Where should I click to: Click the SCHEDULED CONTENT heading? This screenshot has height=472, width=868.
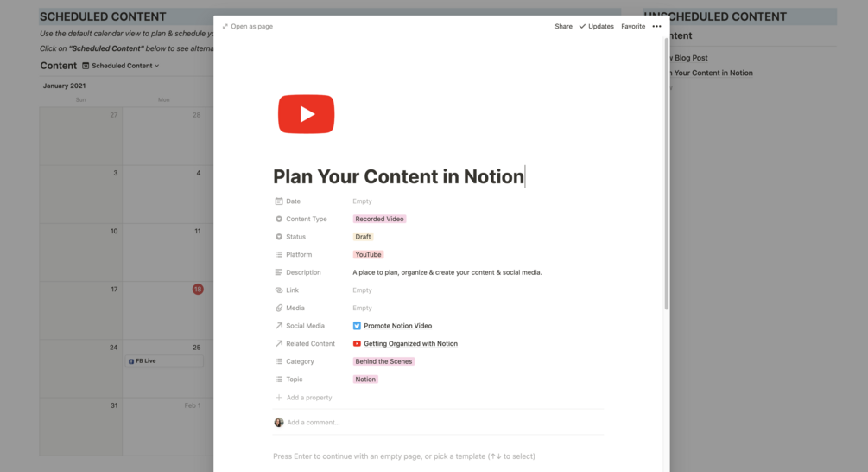(103, 16)
